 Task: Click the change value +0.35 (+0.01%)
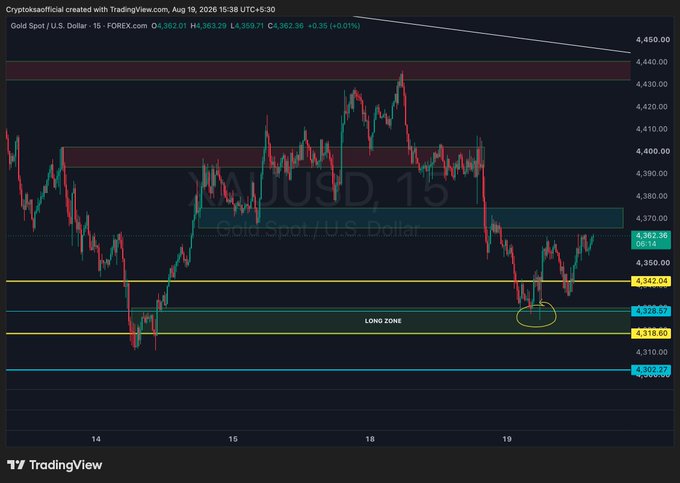tap(334, 26)
